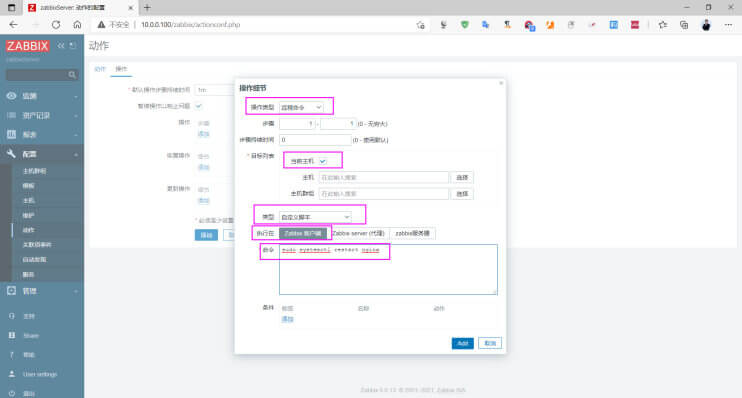The height and width of the screenshot is (398, 742).
Task: Select first Configuration submenu item Host groups
Action: tap(34, 171)
